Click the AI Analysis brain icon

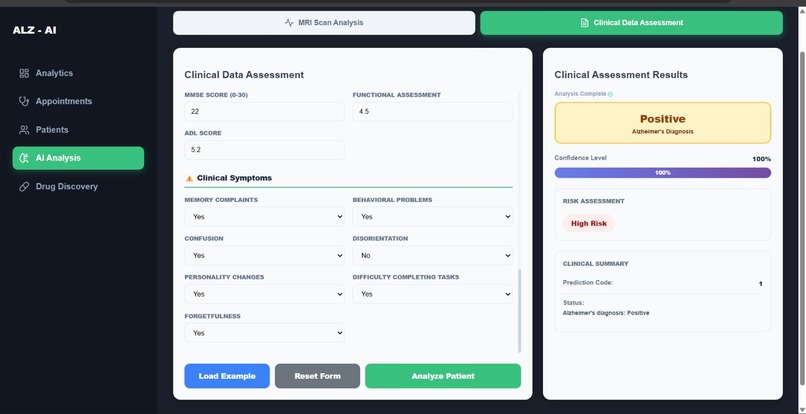(x=24, y=158)
